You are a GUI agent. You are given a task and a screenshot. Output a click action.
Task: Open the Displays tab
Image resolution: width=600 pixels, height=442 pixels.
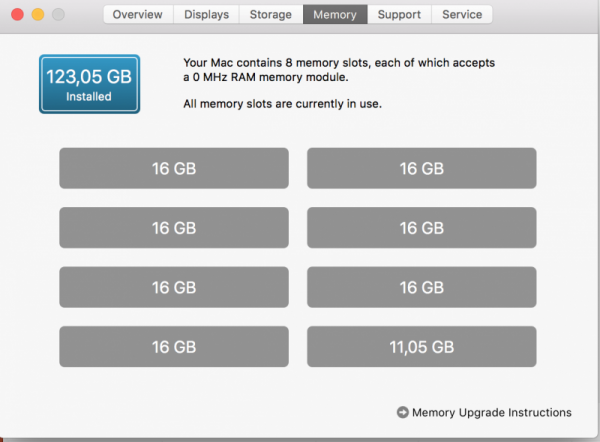pos(205,15)
